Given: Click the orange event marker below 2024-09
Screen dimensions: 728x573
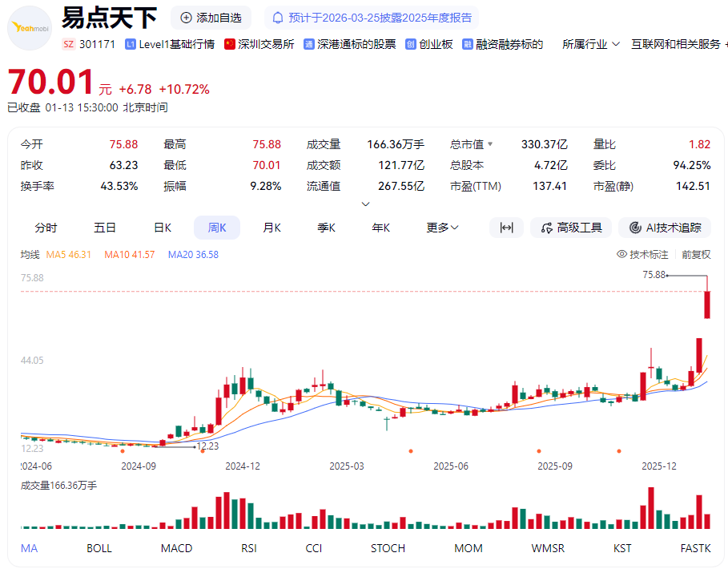Looking at the screenshot, I should (122, 451).
